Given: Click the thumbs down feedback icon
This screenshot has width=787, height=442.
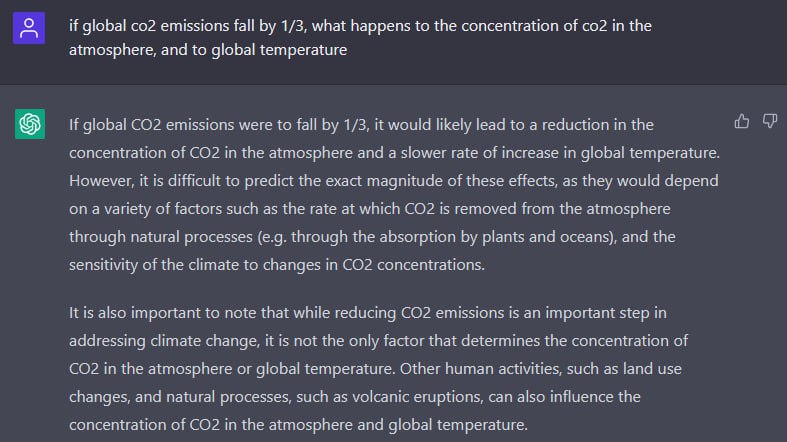Looking at the screenshot, I should (x=770, y=121).
